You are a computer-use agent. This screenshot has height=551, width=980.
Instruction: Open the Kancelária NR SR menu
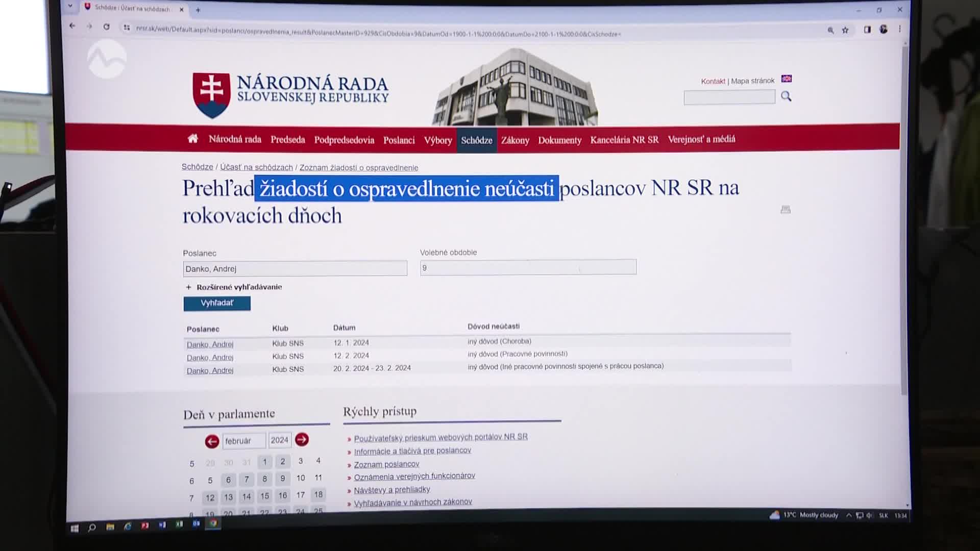(625, 140)
